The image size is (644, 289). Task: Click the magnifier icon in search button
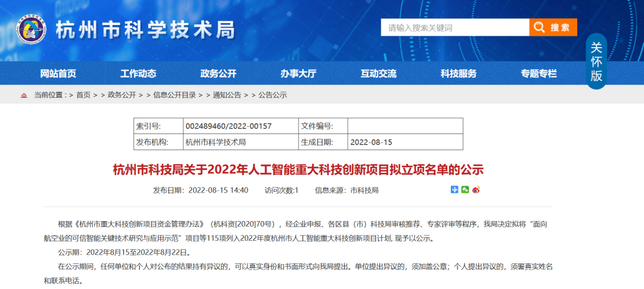pyautogui.click(x=538, y=27)
